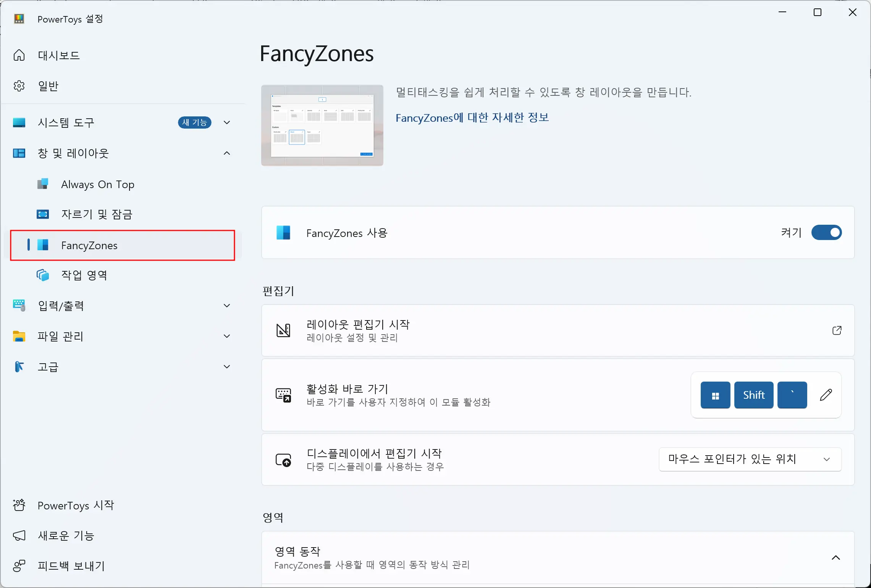Click the keyboard icon next to 활성화 바로 가기
Screen dimensions: 871x588
(283, 395)
